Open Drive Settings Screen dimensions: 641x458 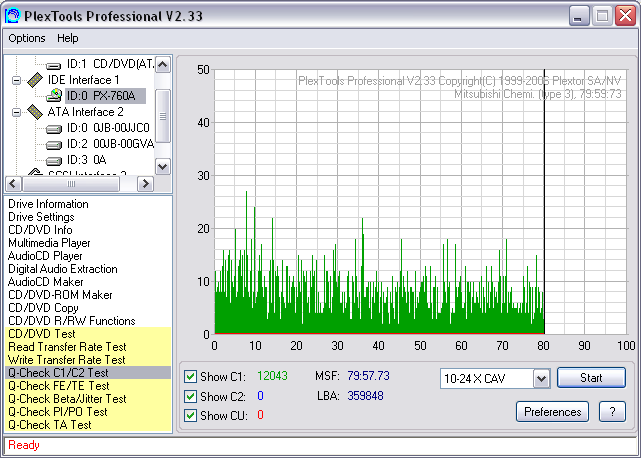click(41, 217)
